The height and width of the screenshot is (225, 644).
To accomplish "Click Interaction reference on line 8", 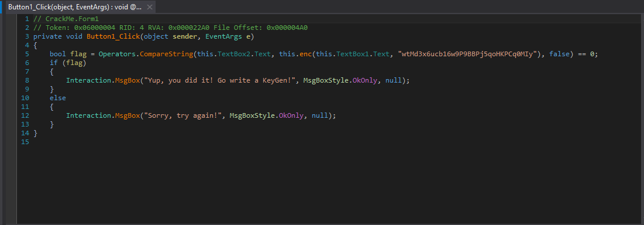I will [88, 81].
